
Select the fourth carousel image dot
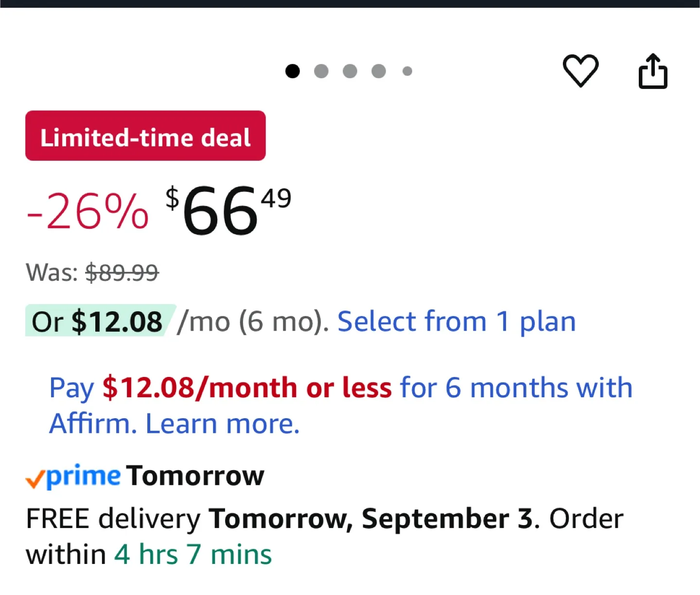point(379,71)
